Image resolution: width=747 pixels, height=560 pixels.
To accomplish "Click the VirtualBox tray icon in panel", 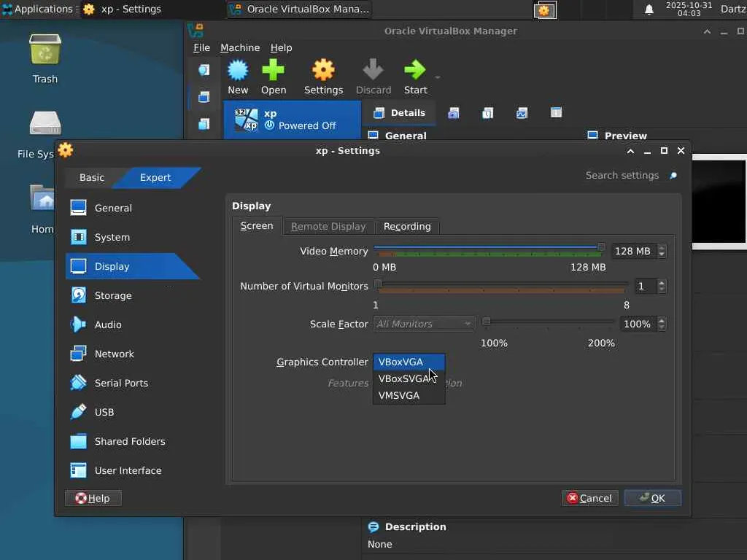I will point(544,10).
